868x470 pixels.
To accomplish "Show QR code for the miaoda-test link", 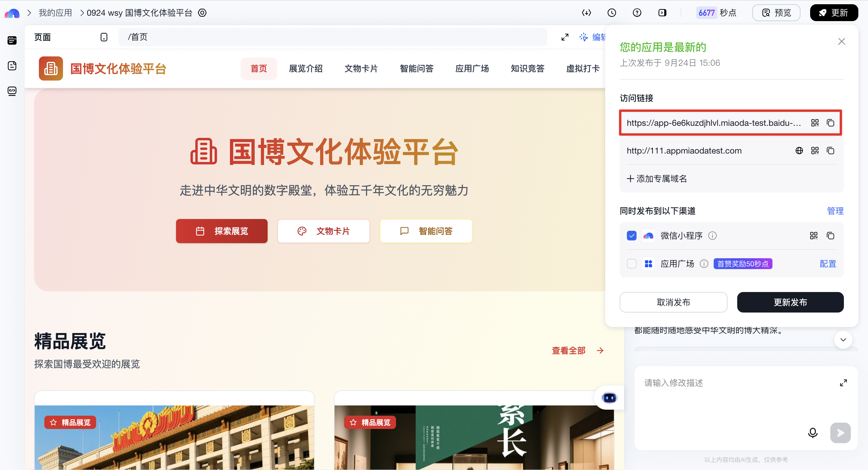I will point(815,123).
